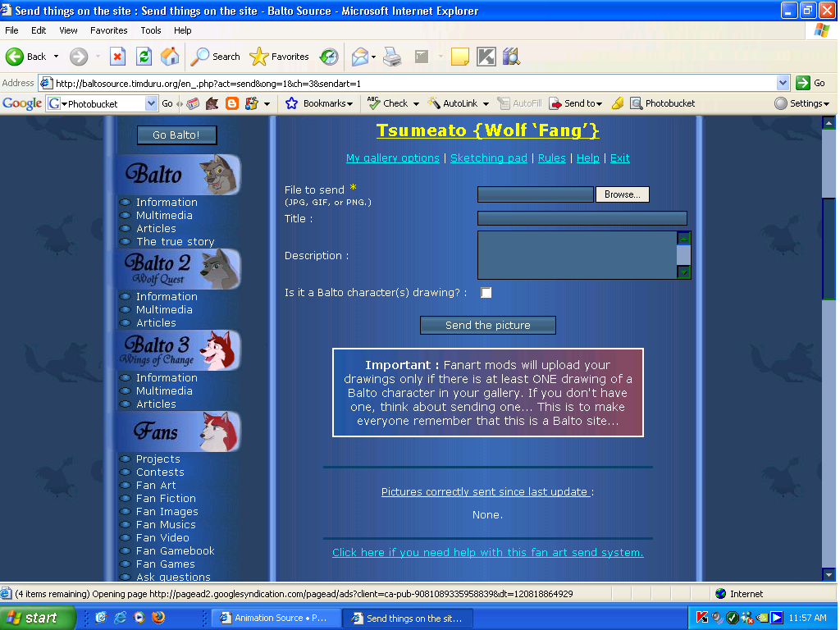
Task: Click the Description box scrollbar down arrow
Action: point(683,272)
